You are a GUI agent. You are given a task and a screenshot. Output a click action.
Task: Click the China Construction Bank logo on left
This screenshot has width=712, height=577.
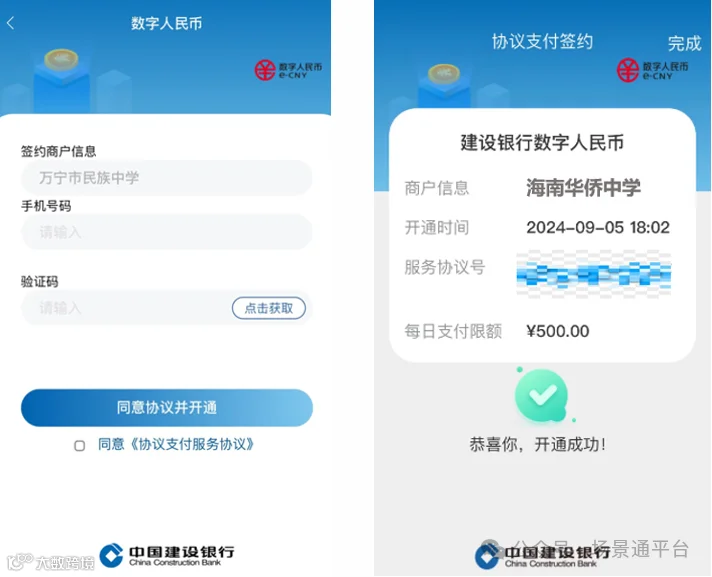click(x=167, y=555)
